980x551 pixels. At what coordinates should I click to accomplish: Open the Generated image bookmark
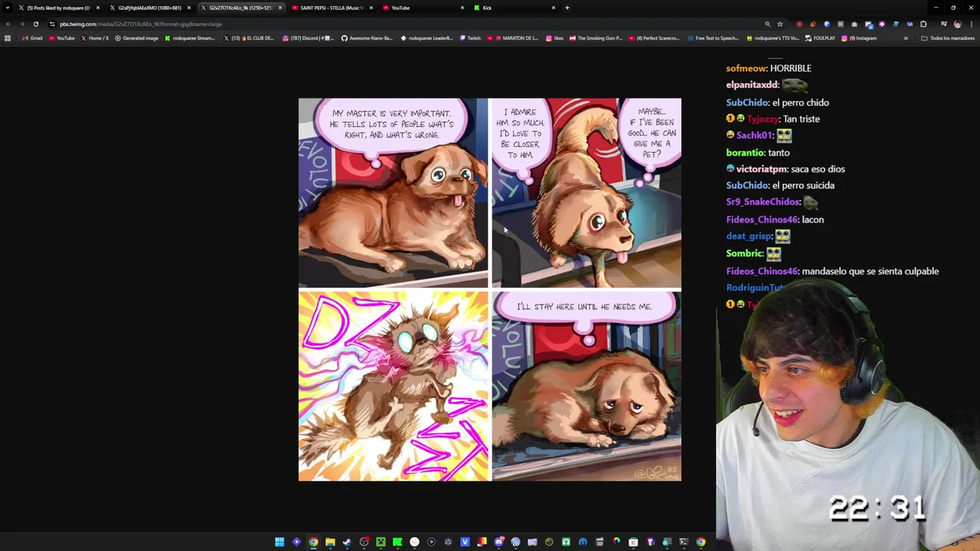click(x=137, y=38)
